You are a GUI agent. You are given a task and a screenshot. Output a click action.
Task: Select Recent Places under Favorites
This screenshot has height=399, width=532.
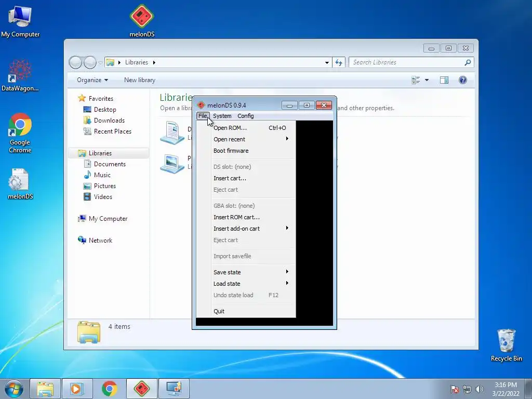tap(113, 131)
